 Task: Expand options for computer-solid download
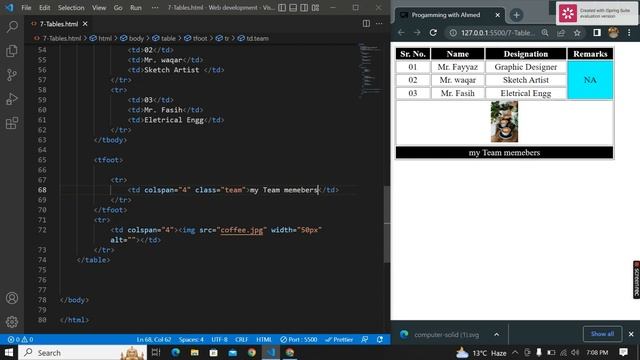tap(496, 335)
